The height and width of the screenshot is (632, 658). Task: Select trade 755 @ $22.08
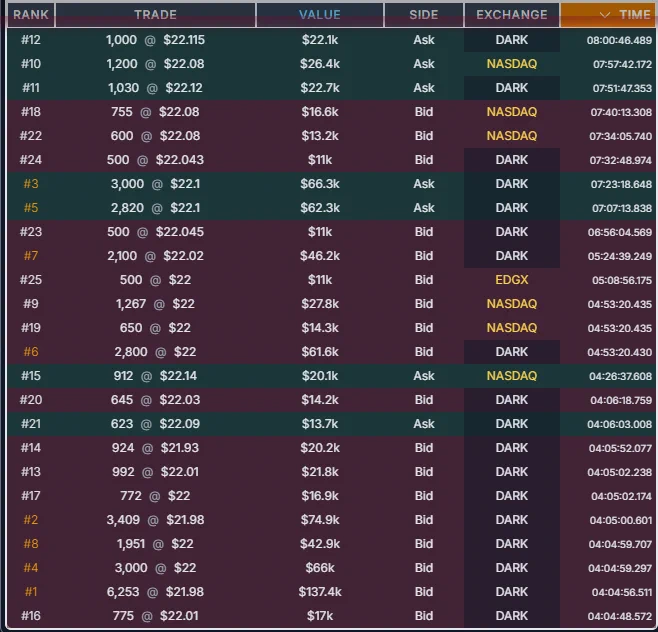pyautogui.click(x=155, y=112)
